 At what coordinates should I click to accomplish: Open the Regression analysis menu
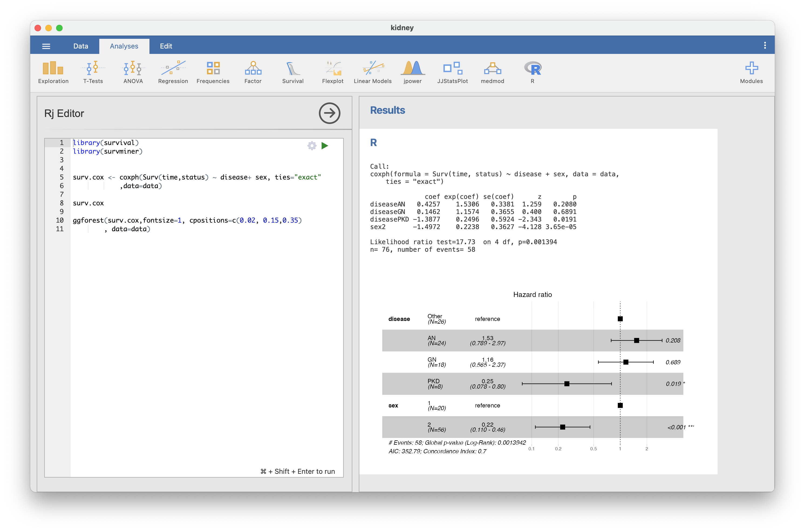point(173,72)
